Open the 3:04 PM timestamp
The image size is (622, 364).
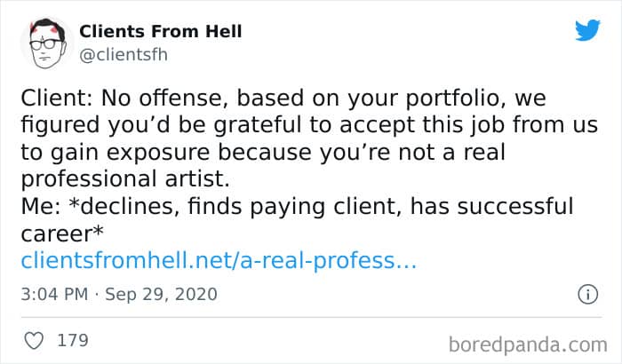54,294
